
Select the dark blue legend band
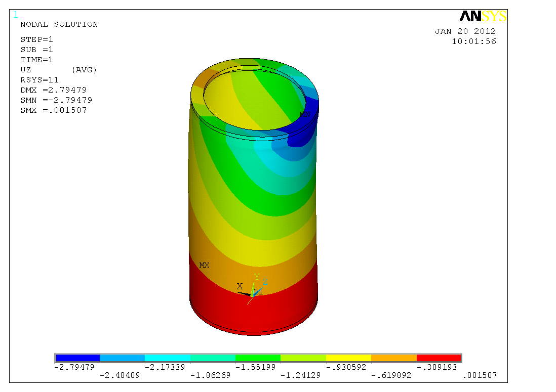point(77,358)
